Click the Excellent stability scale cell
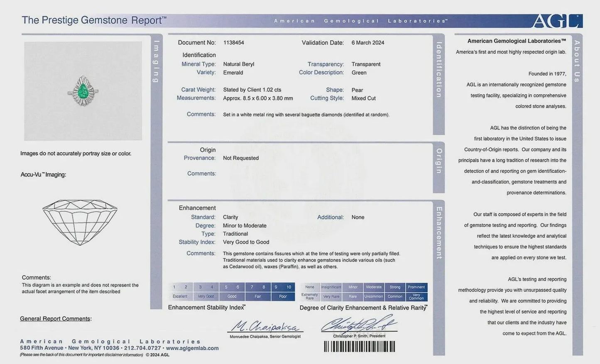 coord(180,296)
